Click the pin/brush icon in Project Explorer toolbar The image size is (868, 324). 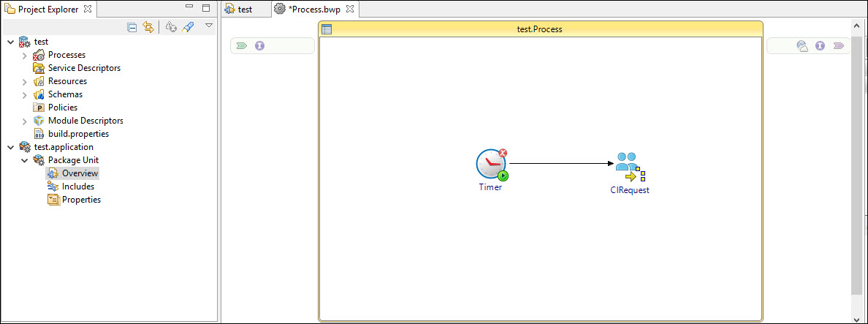pos(188,27)
